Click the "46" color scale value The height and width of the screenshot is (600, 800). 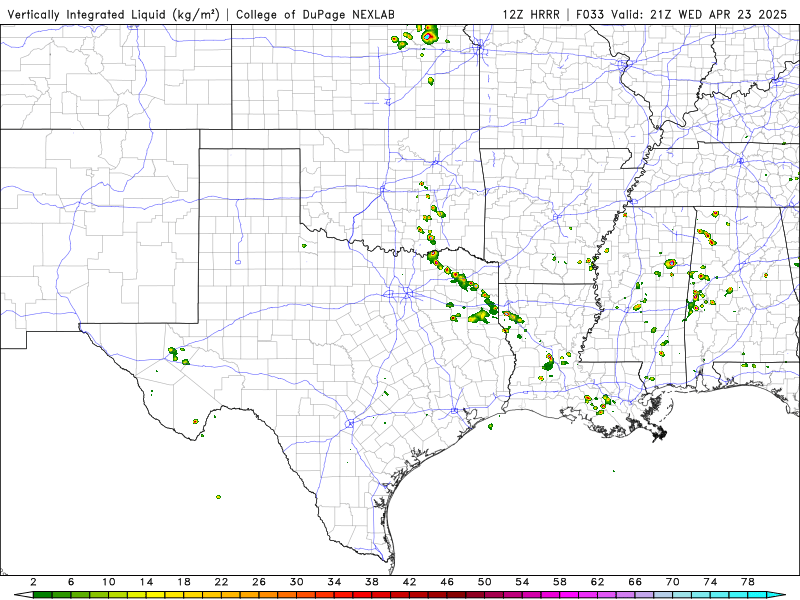click(447, 582)
